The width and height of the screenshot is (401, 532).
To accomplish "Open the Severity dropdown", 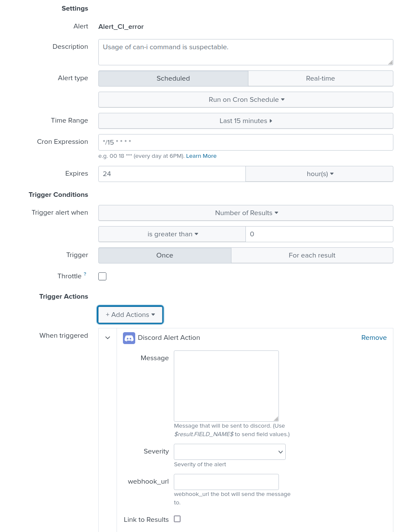I will (x=229, y=452).
